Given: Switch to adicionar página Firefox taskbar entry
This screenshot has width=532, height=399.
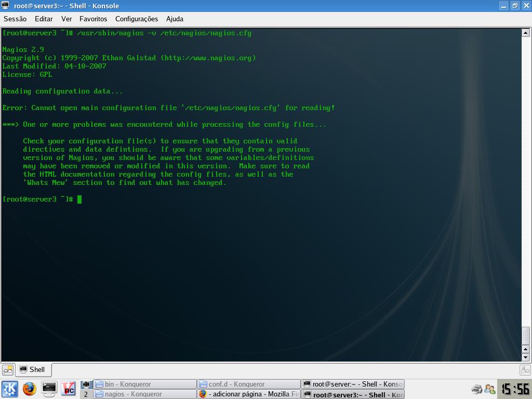Looking at the screenshot, I should pos(248,394).
